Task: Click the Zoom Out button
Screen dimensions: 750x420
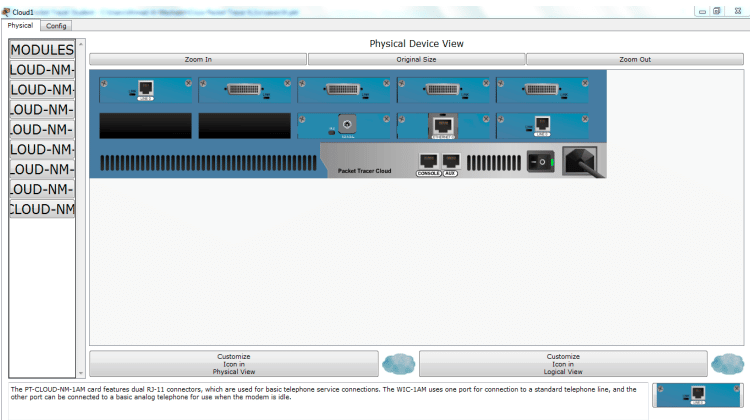Action: click(x=635, y=59)
